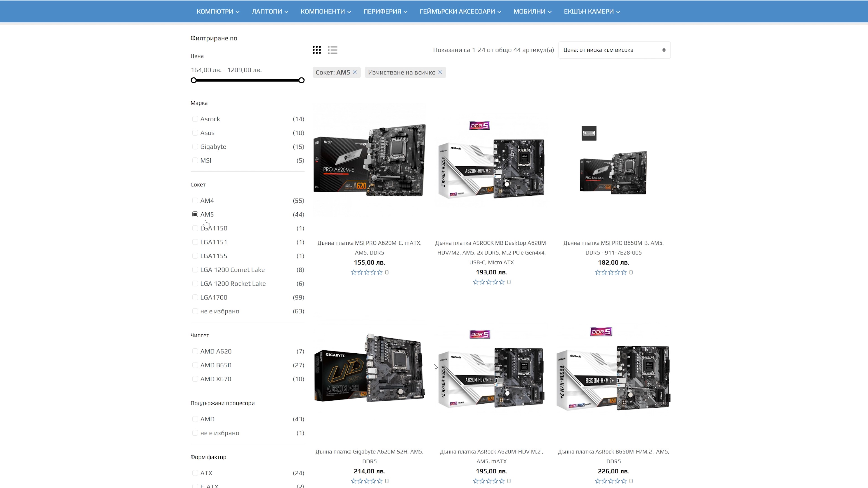The width and height of the screenshot is (868, 488).
Task: Expand the ЛАПТОПИ menu
Action: (270, 12)
